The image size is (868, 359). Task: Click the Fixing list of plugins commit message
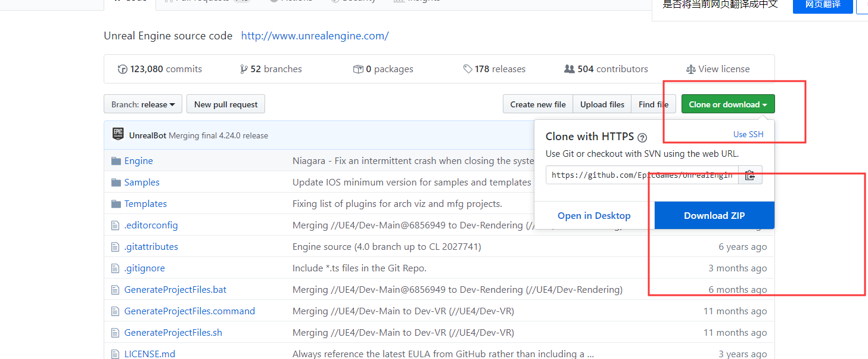397,204
